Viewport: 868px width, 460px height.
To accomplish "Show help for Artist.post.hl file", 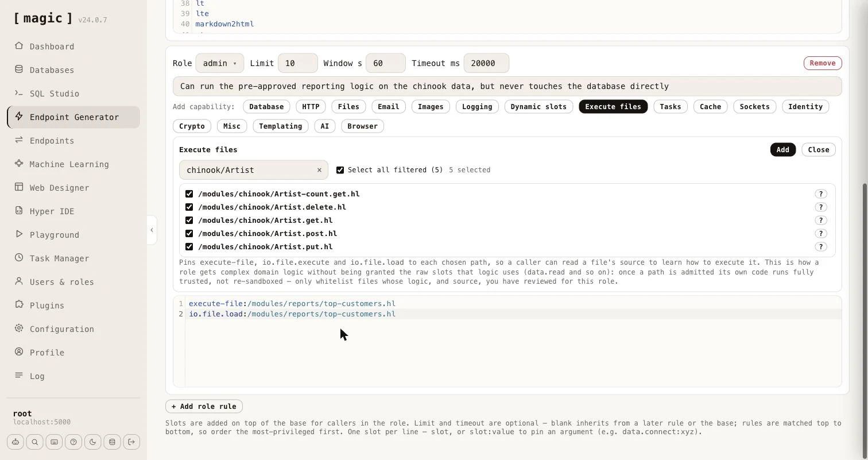I will (x=820, y=234).
